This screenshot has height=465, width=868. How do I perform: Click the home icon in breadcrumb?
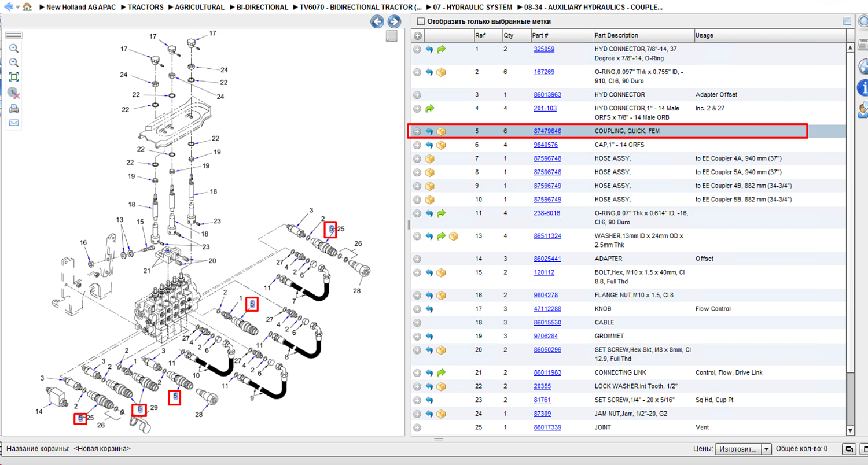(27, 7)
